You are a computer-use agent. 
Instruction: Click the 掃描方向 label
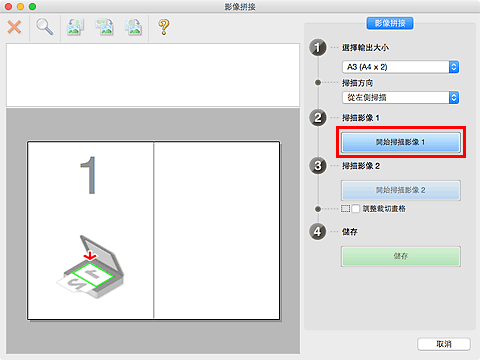[357, 83]
